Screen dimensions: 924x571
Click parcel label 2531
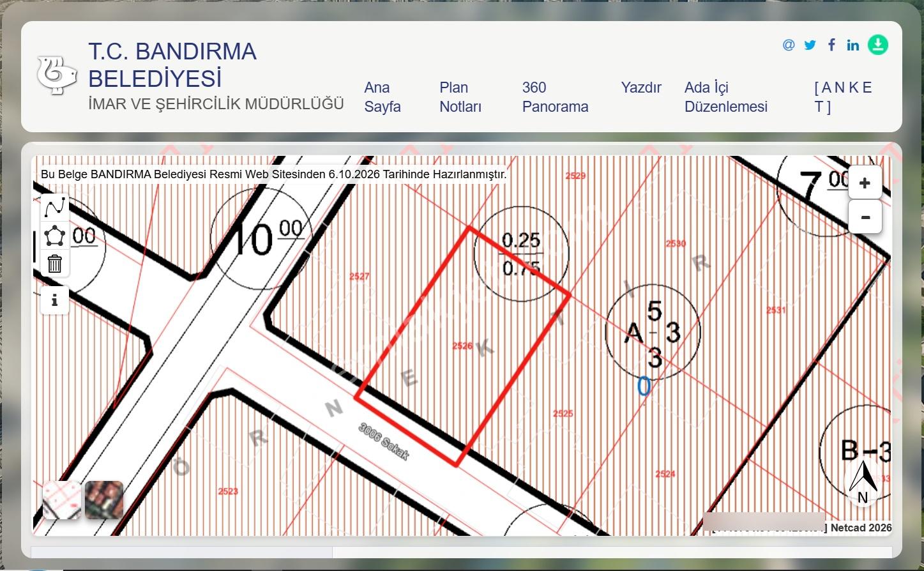(x=776, y=310)
